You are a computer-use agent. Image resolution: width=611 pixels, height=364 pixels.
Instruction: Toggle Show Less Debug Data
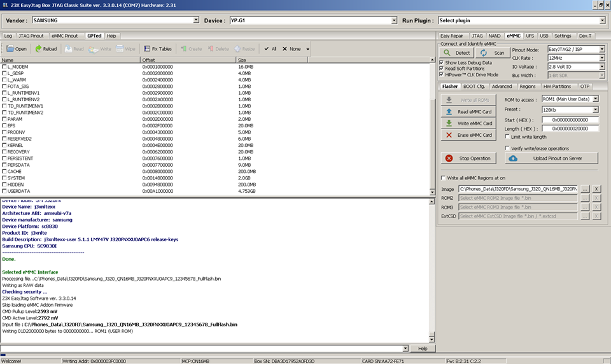(442, 62)
